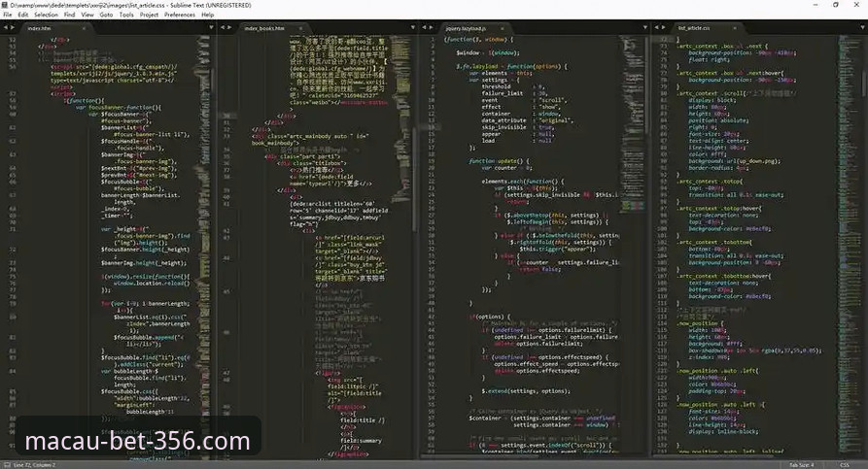
Task: Open tab list dropdown of jquery.lazyload.js pane
Action: (x=644, y=27)
